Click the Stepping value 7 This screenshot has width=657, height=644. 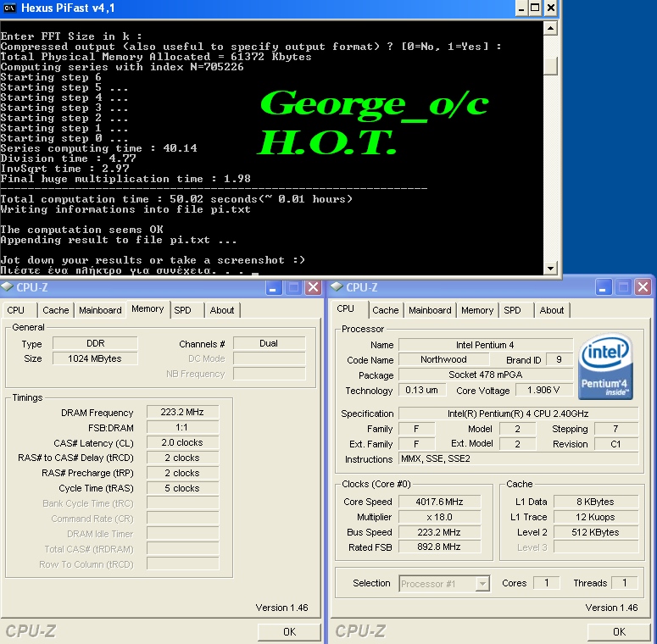tap(616, 429)
